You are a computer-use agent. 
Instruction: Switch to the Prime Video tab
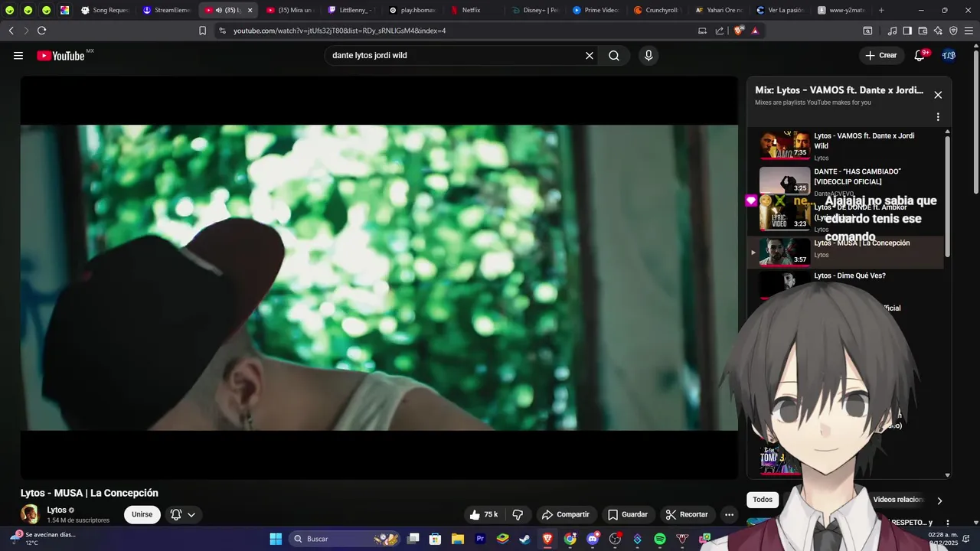[x=596, y=10]
